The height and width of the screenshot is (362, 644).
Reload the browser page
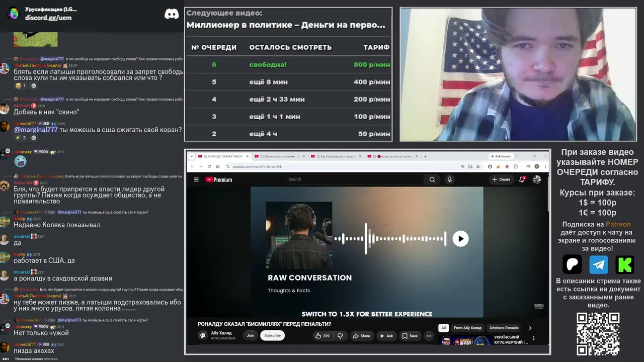point(209,166)
